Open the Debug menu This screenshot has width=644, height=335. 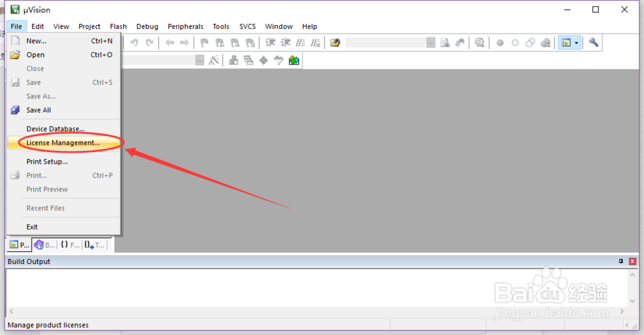147,26
